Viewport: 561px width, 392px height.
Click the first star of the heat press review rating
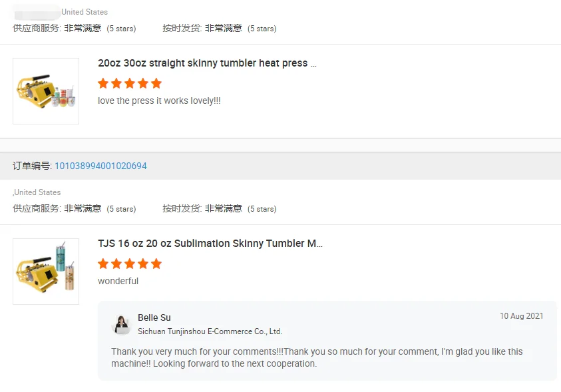pyautogui.click(x=103, y=84)
